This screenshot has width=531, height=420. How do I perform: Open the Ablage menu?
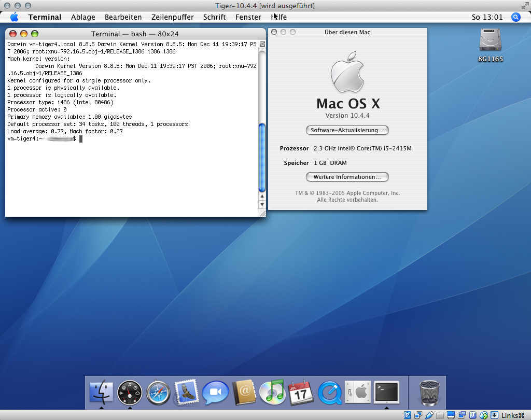pos(83,17)
